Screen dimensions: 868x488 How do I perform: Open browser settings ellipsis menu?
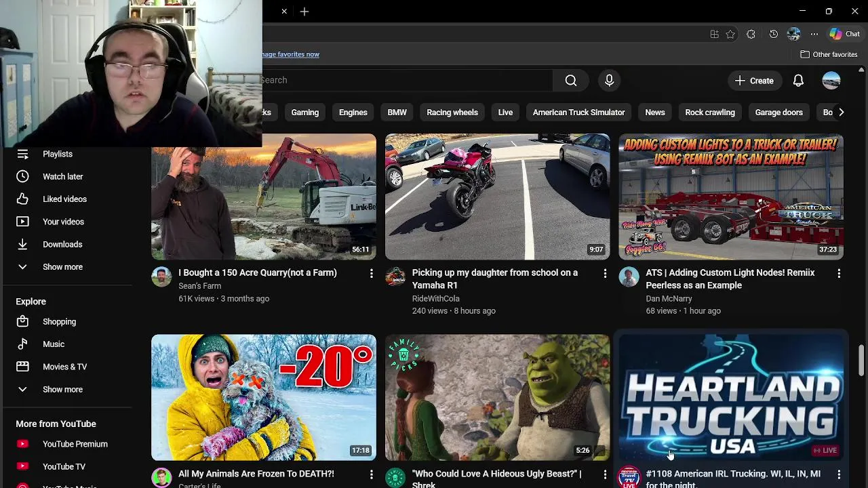(814, 34)
